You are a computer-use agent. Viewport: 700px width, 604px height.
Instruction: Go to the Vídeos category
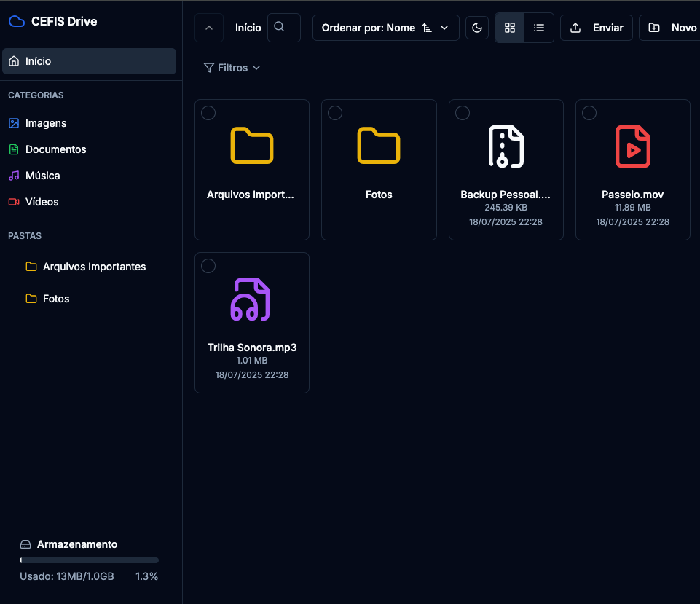tap(42, 202)
